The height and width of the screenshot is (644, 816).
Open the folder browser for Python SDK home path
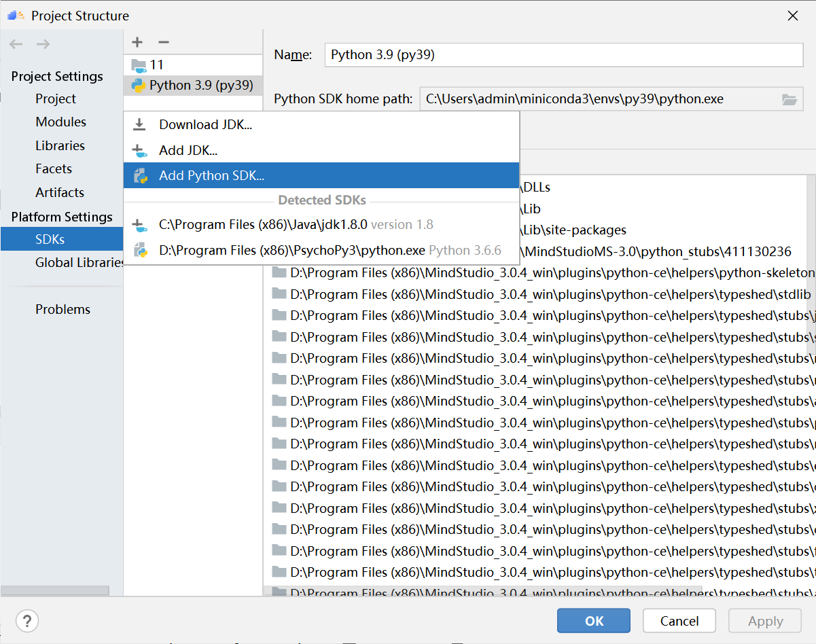tap(789, 99)
